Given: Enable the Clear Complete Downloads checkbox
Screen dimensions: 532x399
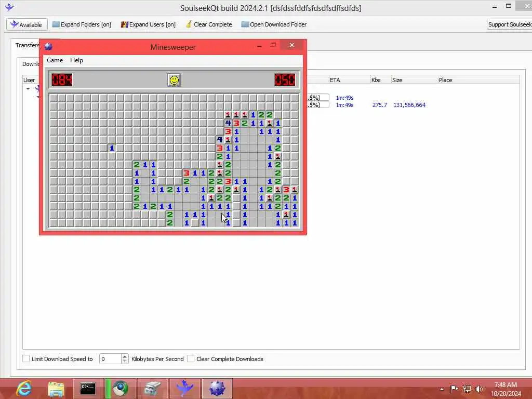Looking at the screenshot, I should tap(191, 358).
